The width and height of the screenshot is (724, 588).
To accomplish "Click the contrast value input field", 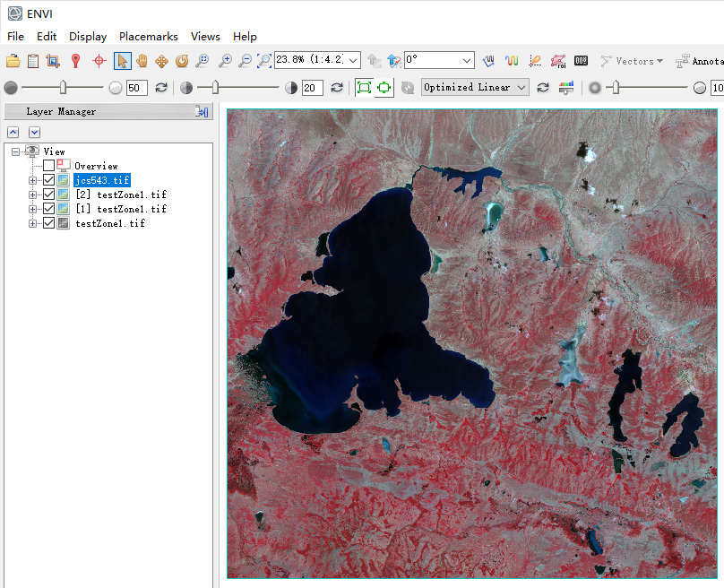I will click(312, 88).
